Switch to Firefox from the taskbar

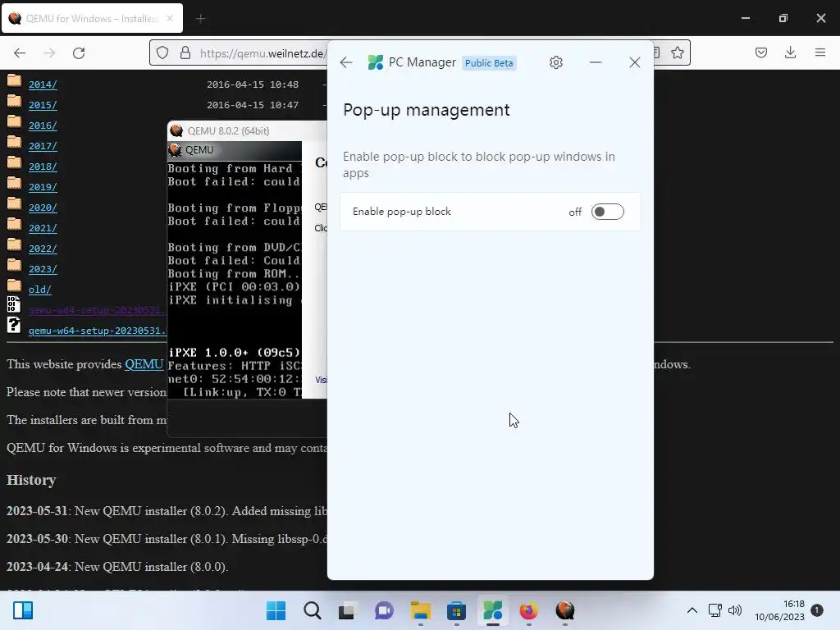click(x=529, y=610)
